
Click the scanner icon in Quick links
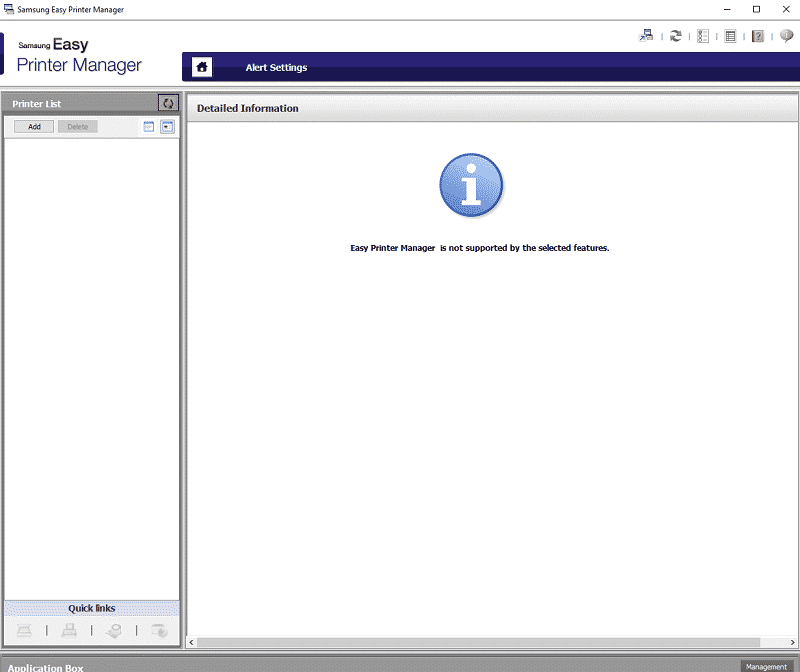(x=24, y=631)
